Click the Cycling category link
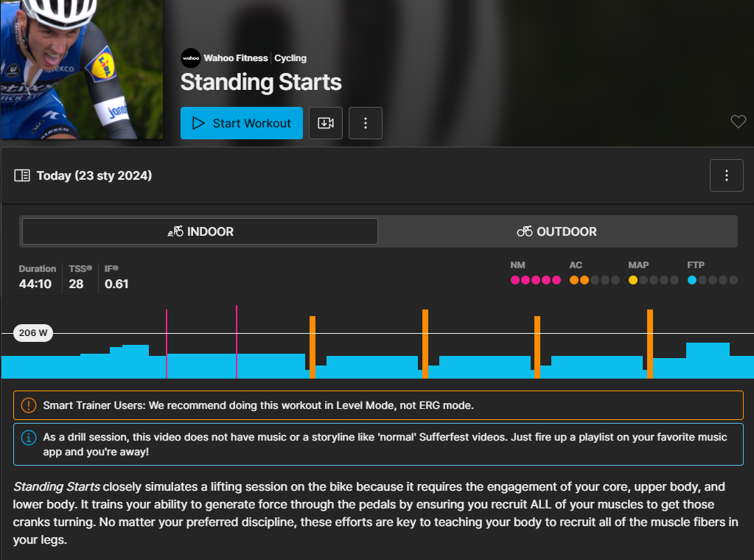Viewport: 754px width, 560px height. click(x=290, y=58)
